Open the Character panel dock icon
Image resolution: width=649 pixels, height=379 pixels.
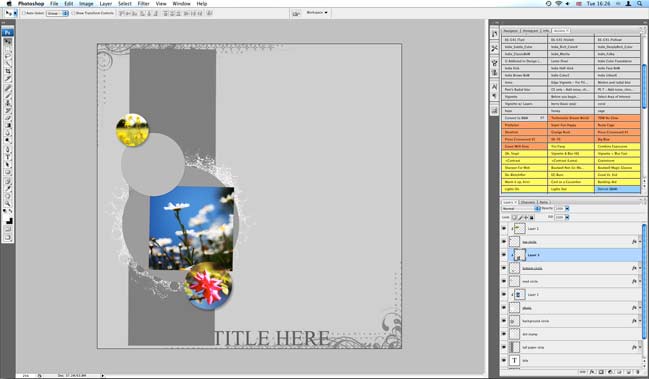point(494,86)
